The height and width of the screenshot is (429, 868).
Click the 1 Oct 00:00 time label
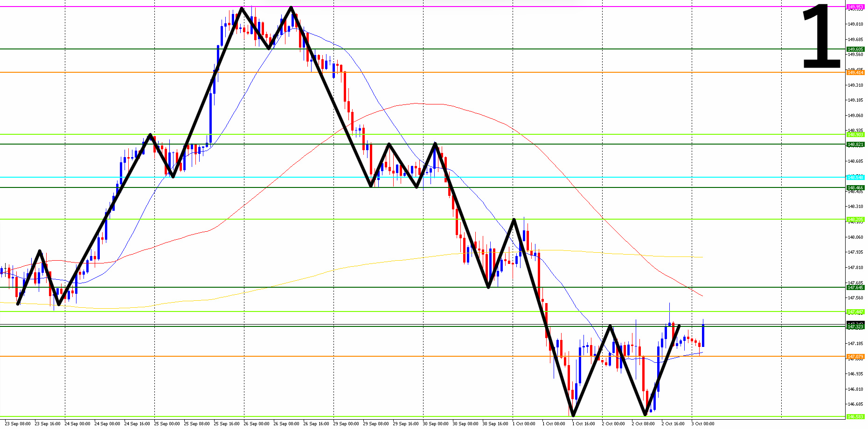coord(524,424)
